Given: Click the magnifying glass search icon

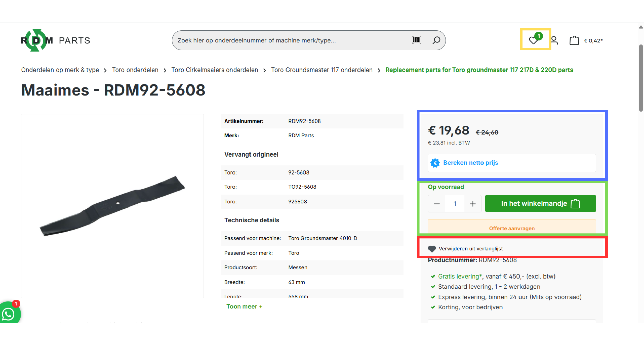Looking at the screenshot, I should (x=436, y=40).
